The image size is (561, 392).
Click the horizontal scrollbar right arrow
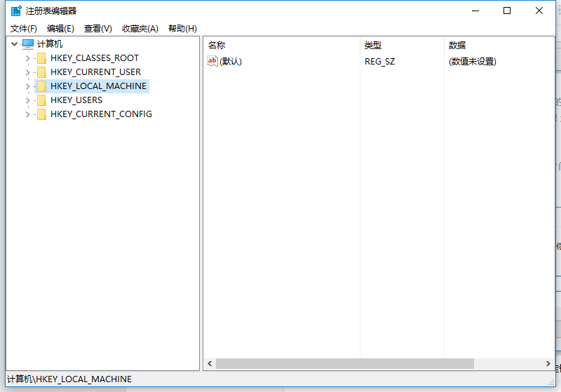[548, 364]
